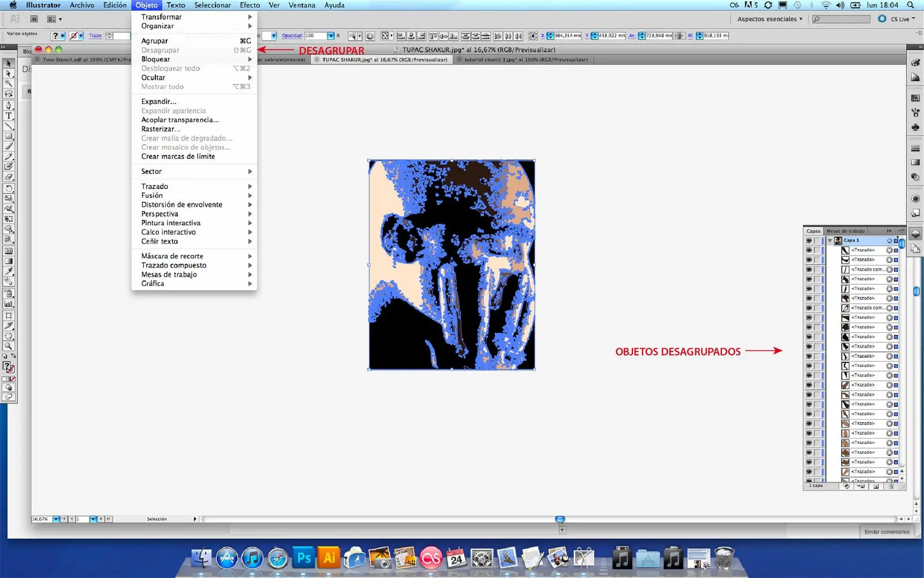
Task: Open the Archivo menu
Action: point(82,5)
